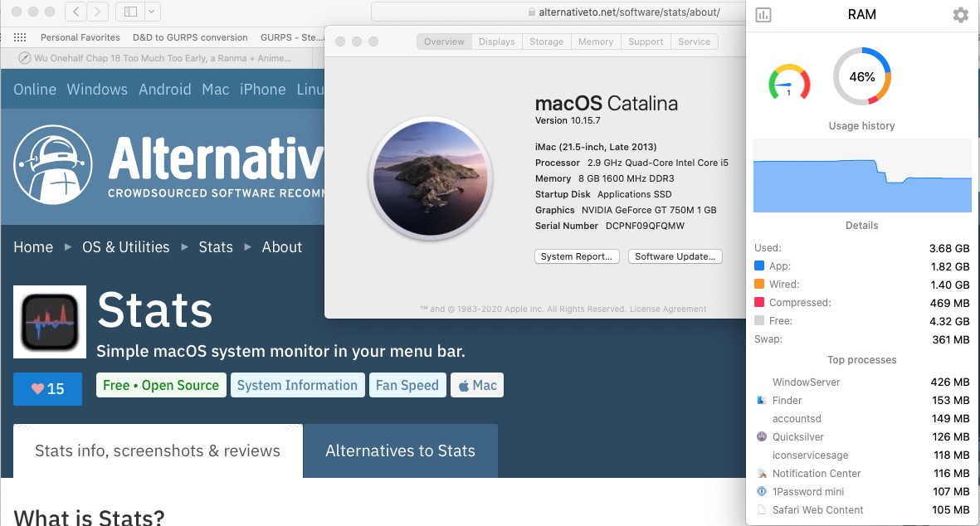
Task: Open the GURPS - Ste... bookmark
Action: (292, 37)
